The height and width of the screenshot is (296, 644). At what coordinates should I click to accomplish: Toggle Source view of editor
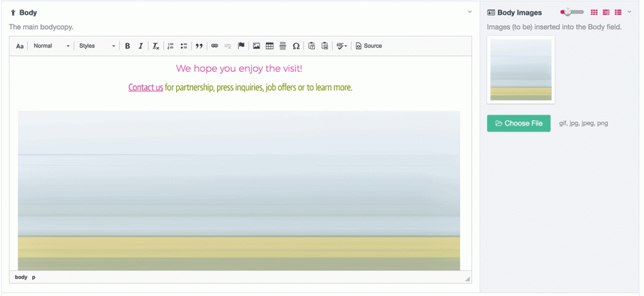point(368,46)
